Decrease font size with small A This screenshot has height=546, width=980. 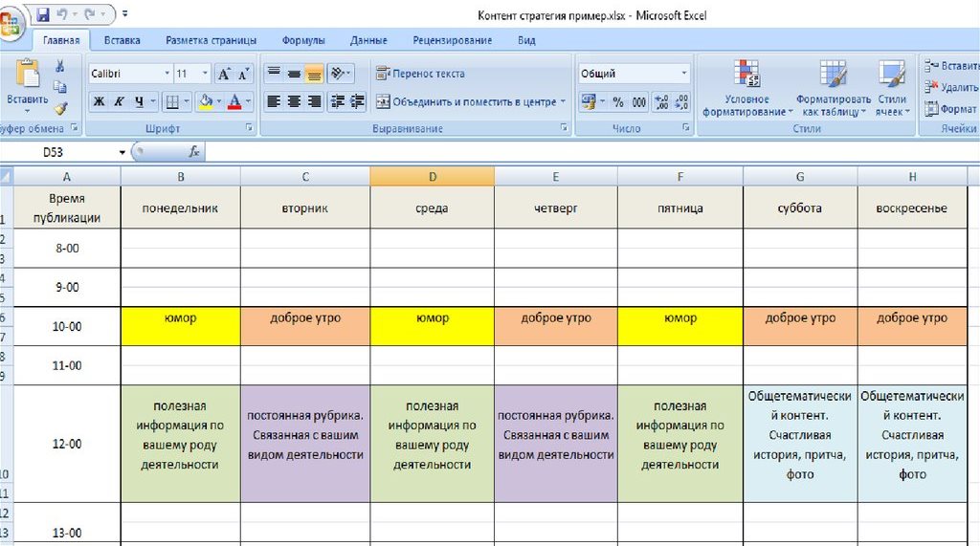click(x=244, y=74)
